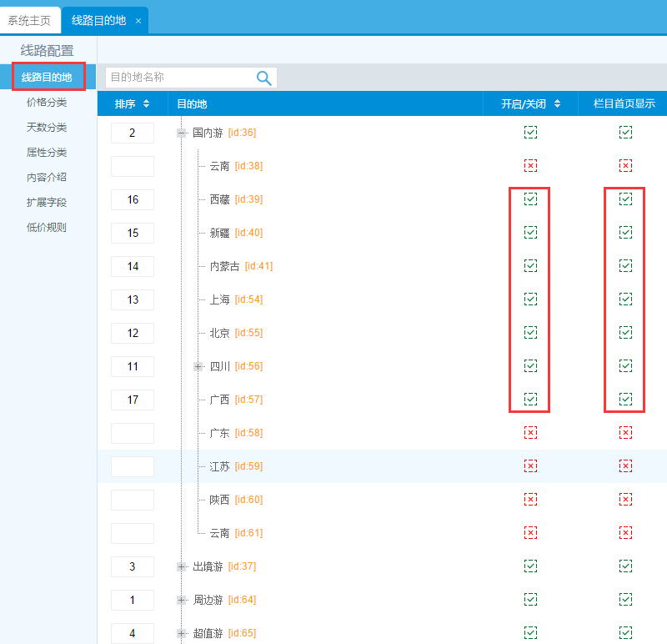Turn off homepage display for 北京
The image size is (667, 644).
tap(626, 333)
